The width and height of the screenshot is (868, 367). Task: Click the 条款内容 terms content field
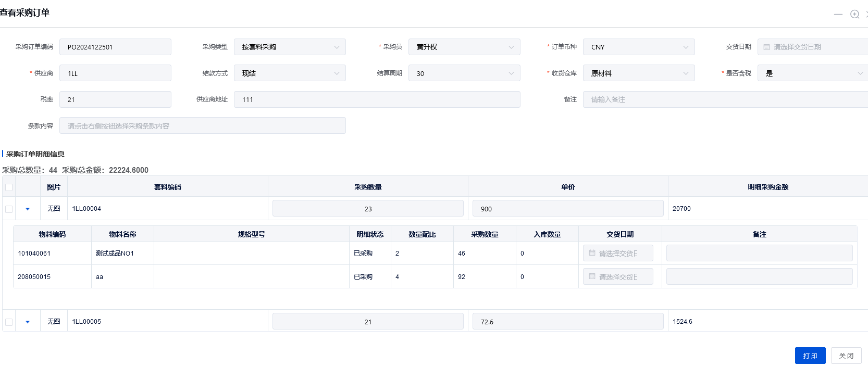(202, 126)
